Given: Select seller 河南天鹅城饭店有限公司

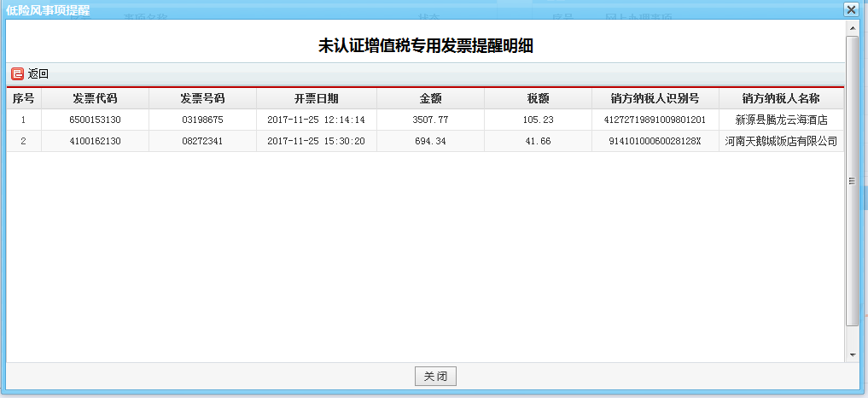Looking at the screenshot, I should 781,141.
